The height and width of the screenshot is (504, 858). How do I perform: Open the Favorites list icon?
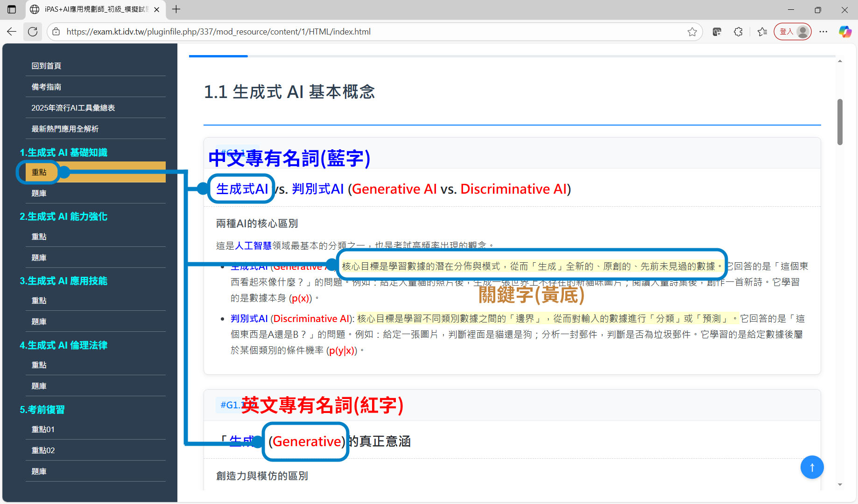point(762,32)
